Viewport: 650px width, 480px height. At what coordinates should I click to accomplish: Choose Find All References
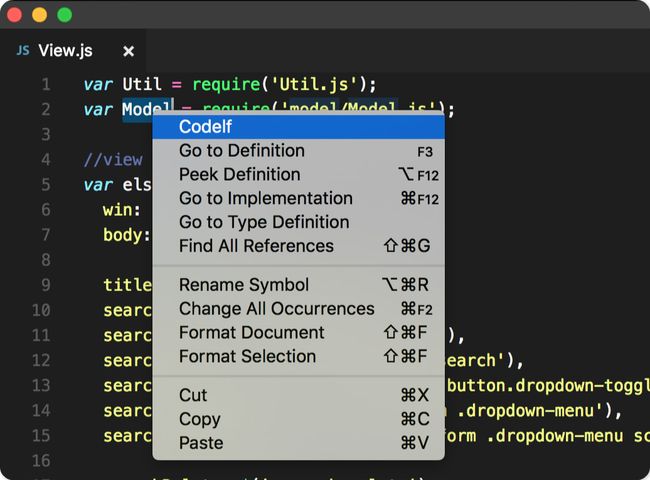298,246
